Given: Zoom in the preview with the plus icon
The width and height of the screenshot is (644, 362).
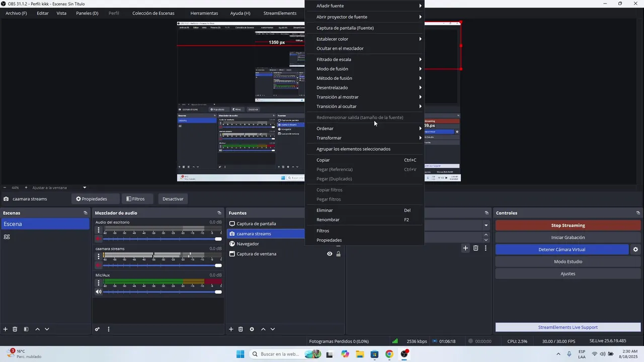Looking at the screenshot, I should coord(26,188).
